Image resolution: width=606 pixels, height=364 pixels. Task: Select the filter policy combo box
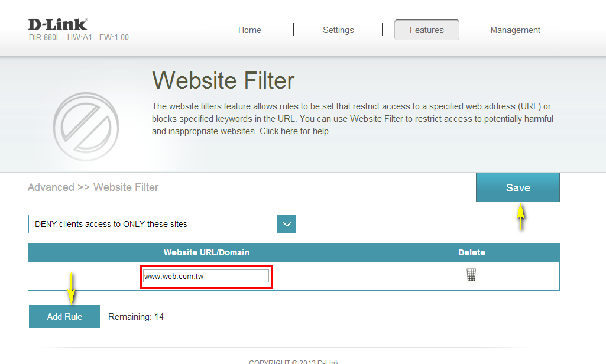pos(154,224)
